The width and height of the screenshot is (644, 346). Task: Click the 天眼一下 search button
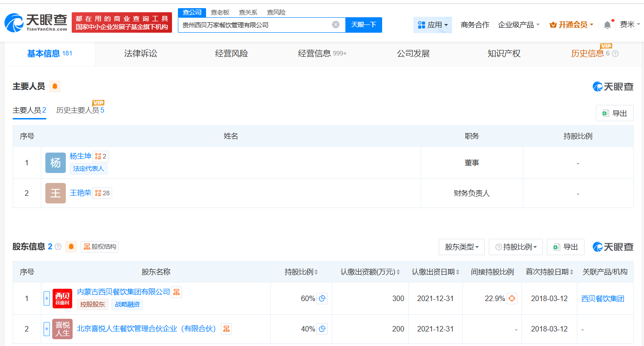(364, 25)
